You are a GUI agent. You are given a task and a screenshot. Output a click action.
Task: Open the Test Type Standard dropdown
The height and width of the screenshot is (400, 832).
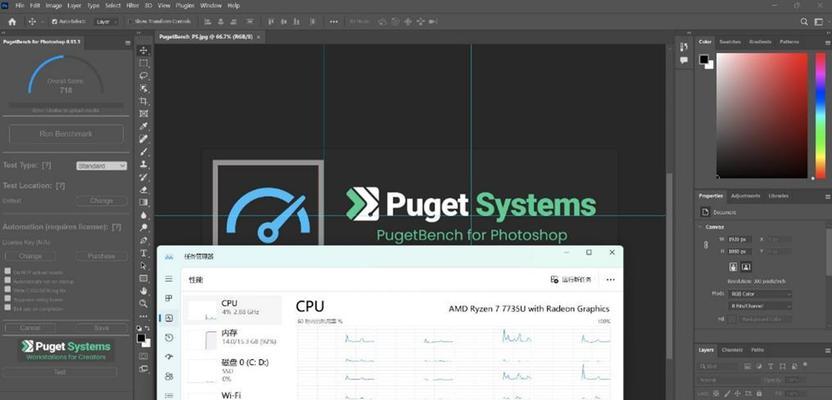pos(101,166)
